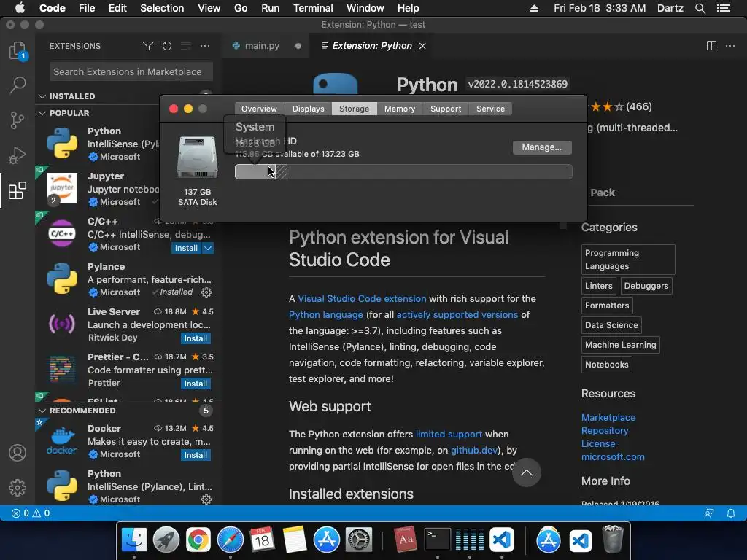The height and width of the screenshot is (560, 747).
Task: Open Safari from the Dock
Action: pyautogui.click(x=230, y=540)
